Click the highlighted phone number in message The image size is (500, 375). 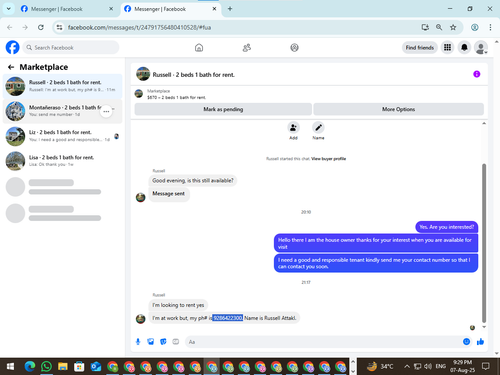coord(228,318)
